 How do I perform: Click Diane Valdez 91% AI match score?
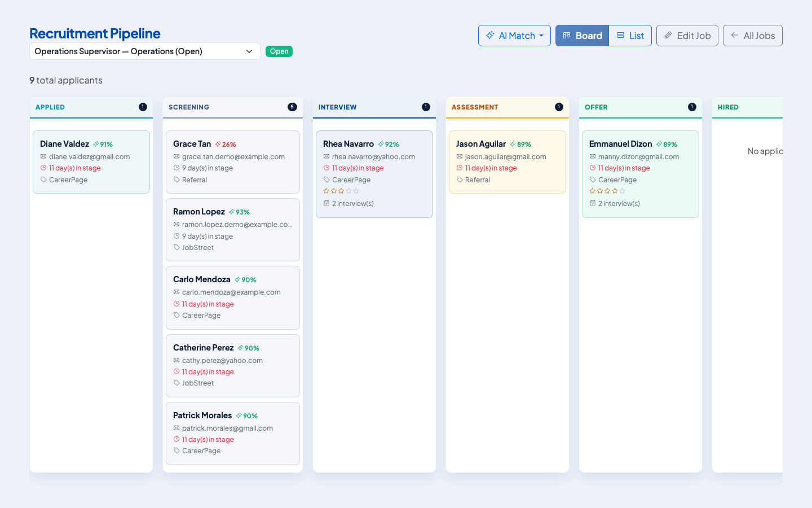[103, 144]
